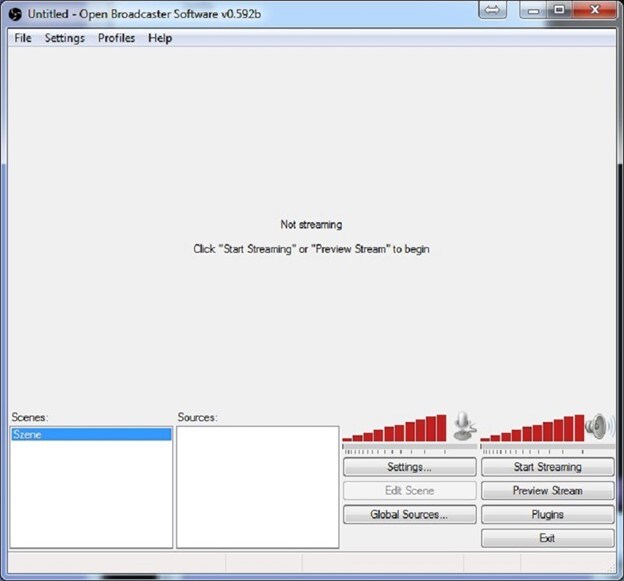Open the Settings menu
The image size is (624, 581).
(64, 38)
